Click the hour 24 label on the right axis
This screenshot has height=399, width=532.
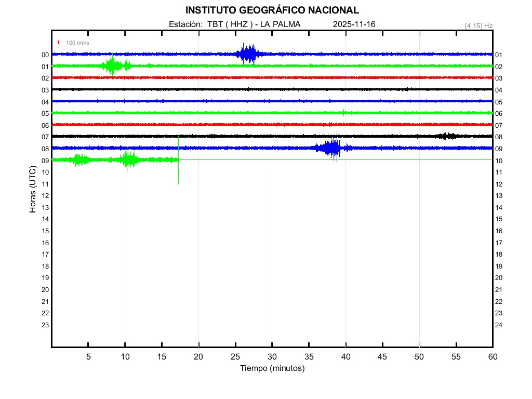(499, 325)
